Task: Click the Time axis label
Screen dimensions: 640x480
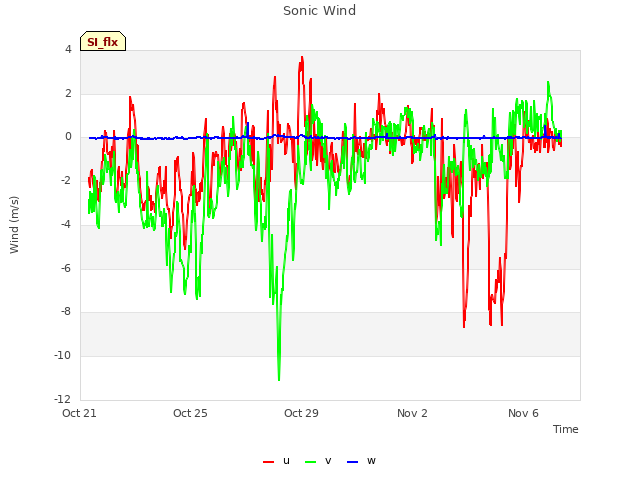Action: [x=566, y=429]
